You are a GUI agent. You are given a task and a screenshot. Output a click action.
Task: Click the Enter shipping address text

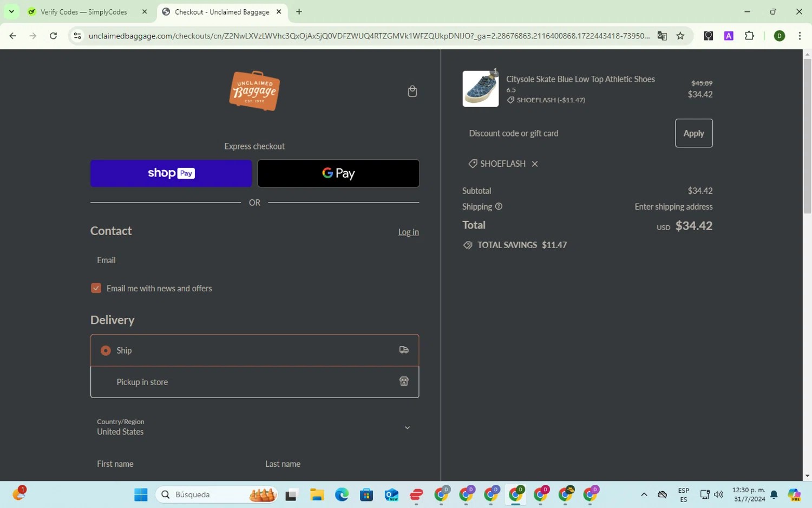[673, 206]
